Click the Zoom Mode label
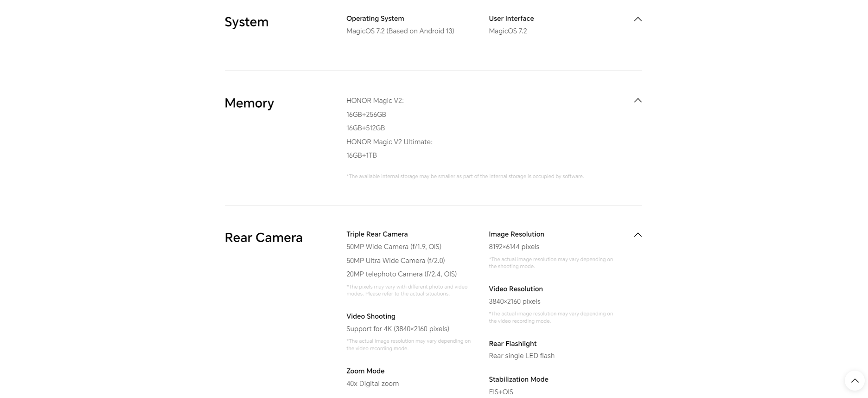This screenshot has width=868, height=398. (365, 371)
